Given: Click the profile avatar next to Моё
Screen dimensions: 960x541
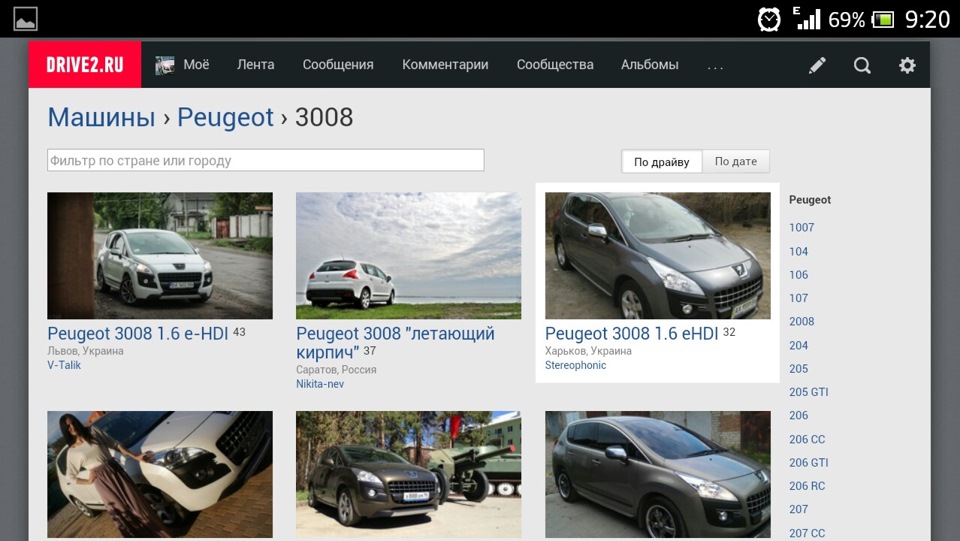Looking at the screenshot, I should tap(164, 65).
